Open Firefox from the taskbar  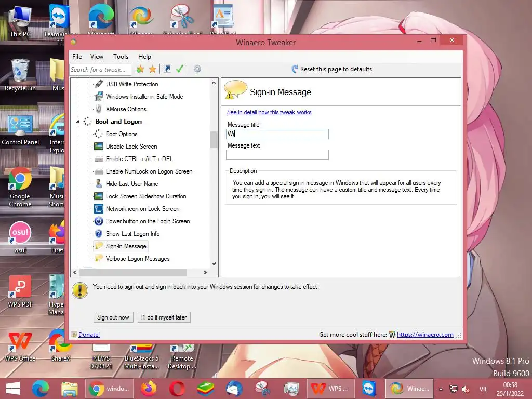click(149, 389)
